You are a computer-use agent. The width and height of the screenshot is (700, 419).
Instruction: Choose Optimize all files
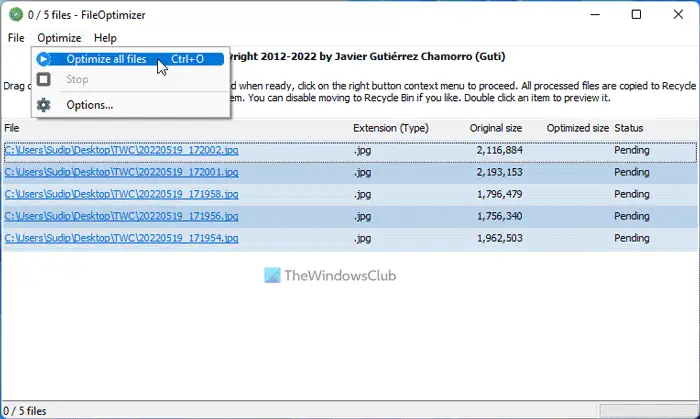[130, 59]
